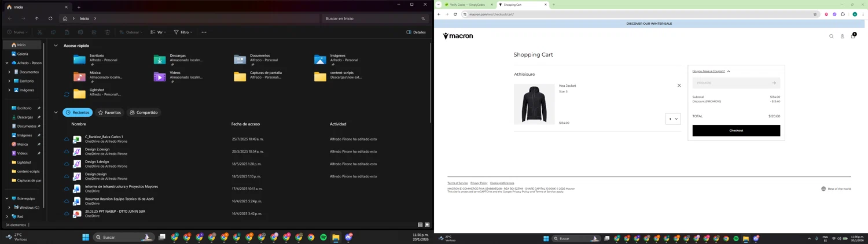Open the Nuevo dropdown in File Explorer
Screen dimensions: 868x244
(17, 32)
